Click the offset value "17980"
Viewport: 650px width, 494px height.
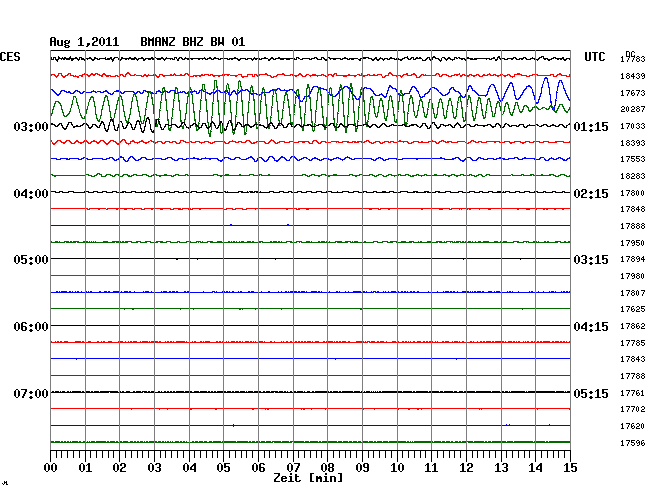[x=633, y=276]
